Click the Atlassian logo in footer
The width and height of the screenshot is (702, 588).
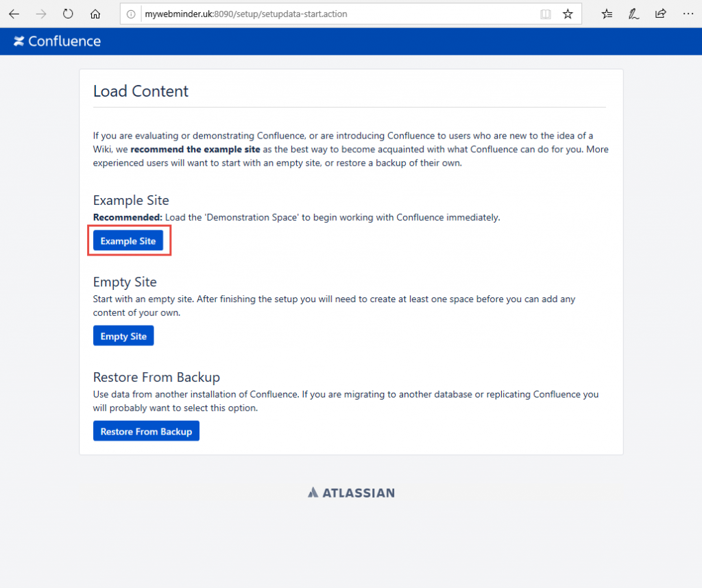[x=351, y=493]
